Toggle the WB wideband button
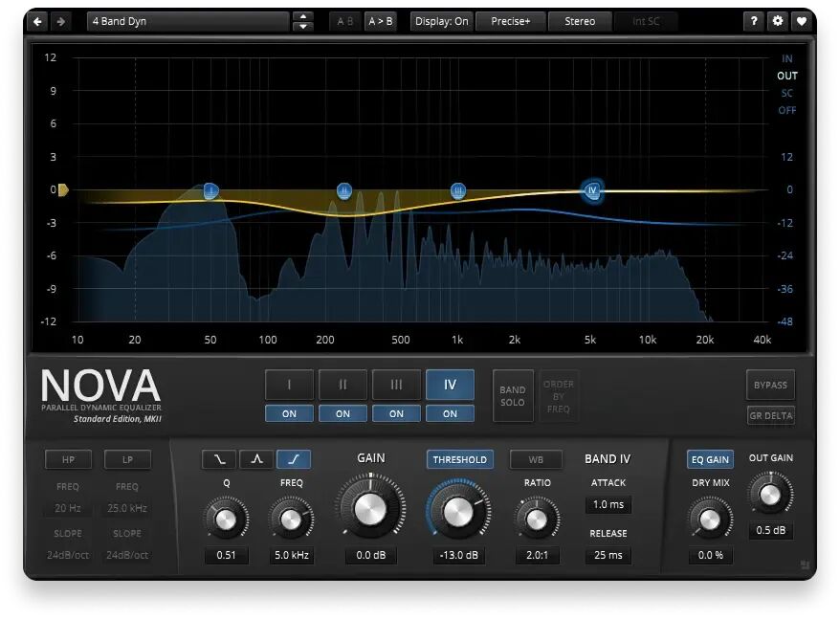 [x=536, y=459]
